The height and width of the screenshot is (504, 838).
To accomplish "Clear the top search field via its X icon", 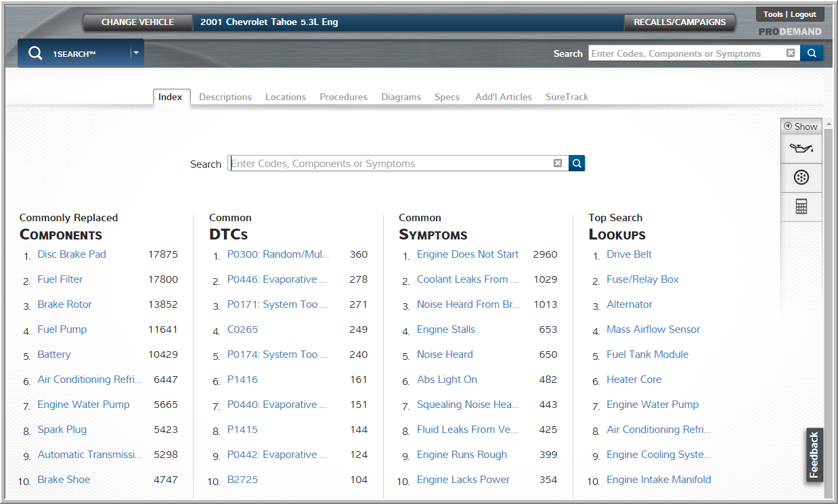I will (790, 53).
